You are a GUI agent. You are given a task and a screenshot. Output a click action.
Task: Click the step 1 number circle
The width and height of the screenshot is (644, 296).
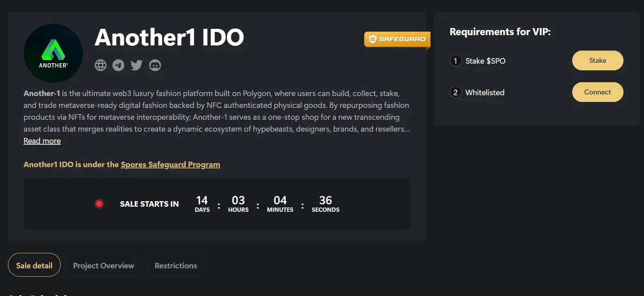[x=455, y=61]
